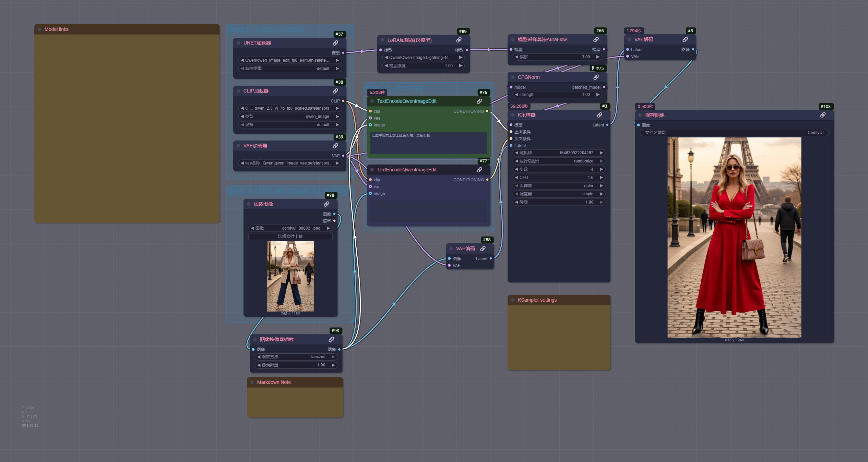The image size is (868, 462).
Task: Click the 选择文件上传 button
Action: click(x=290, y=236)
